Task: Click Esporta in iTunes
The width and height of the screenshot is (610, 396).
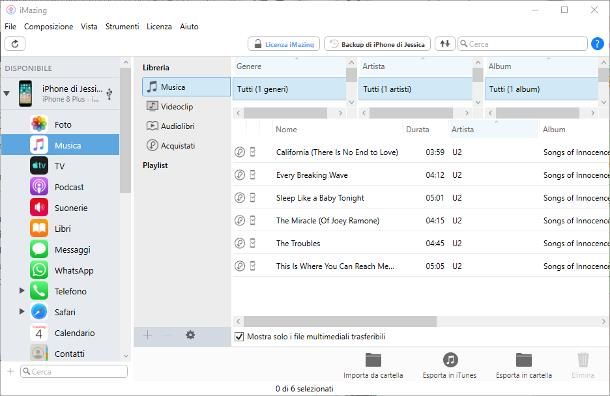Action: tap(450, 365)
